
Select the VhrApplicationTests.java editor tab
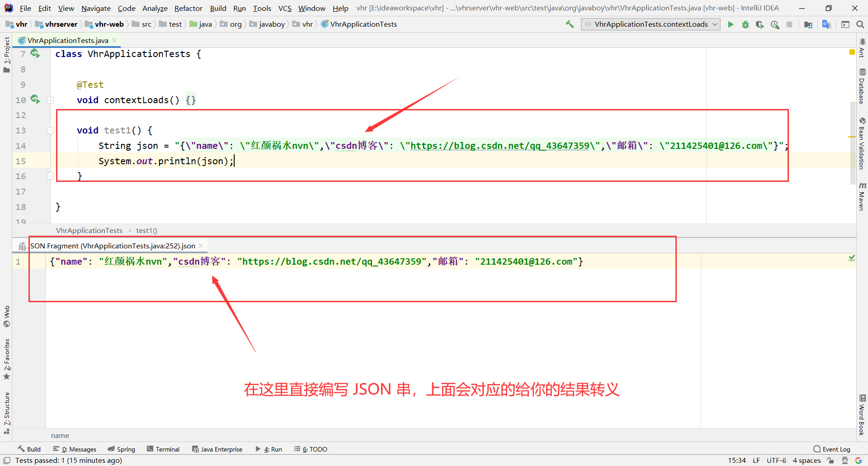(x=68, y=40)
